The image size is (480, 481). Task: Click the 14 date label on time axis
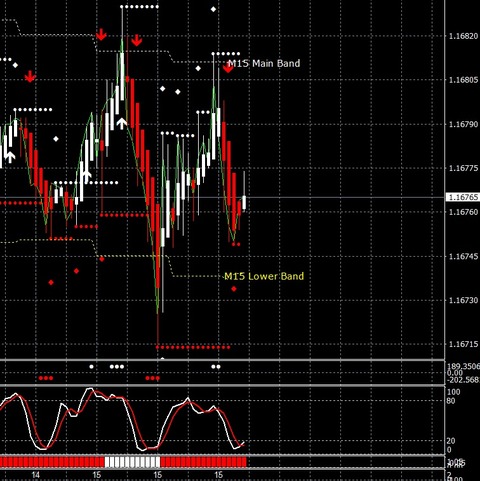(36, 475)
